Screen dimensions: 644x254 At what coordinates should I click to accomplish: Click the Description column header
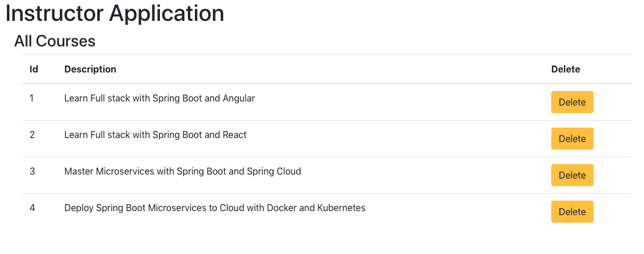90,69
